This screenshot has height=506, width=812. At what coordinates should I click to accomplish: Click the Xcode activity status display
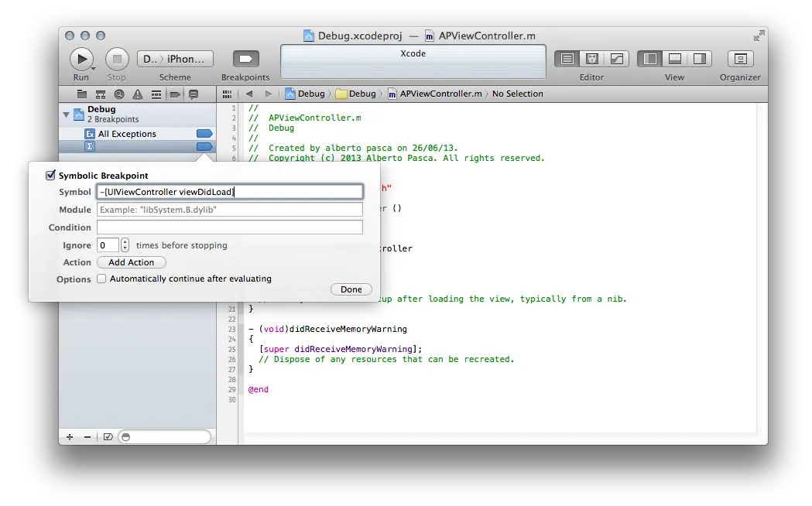[x=413, y=62]
